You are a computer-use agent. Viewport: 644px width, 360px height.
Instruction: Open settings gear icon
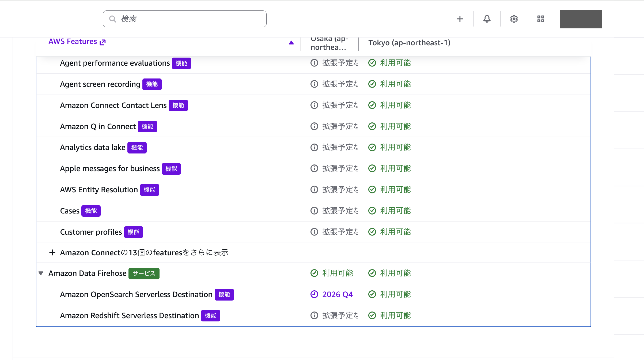coord(514,19)
